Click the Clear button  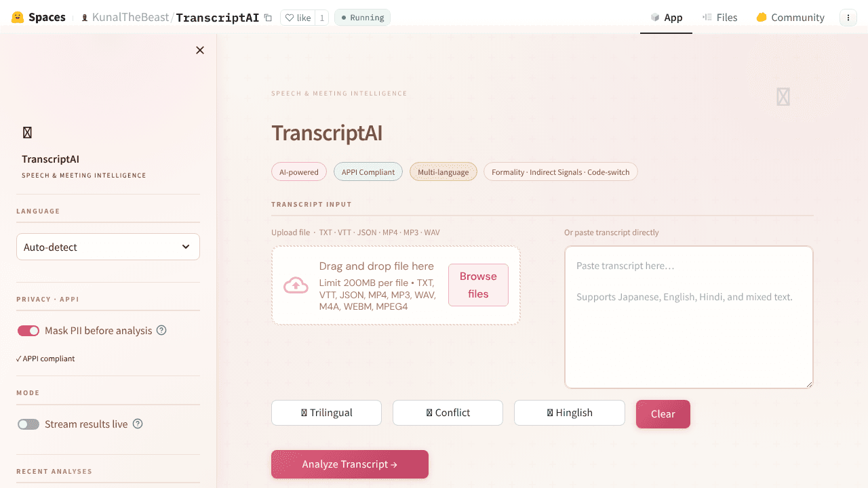[x=663, y=414]
